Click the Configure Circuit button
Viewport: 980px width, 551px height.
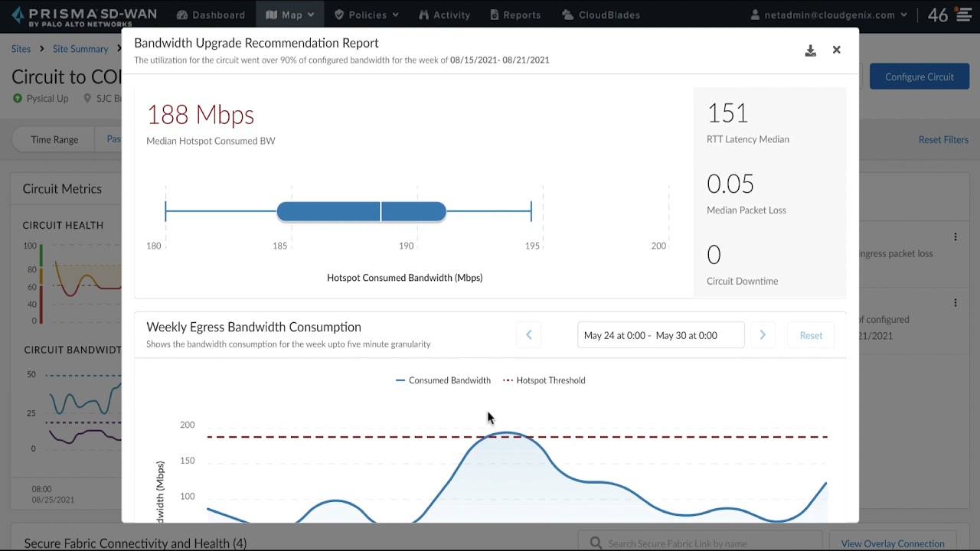[x=919, y=77]
